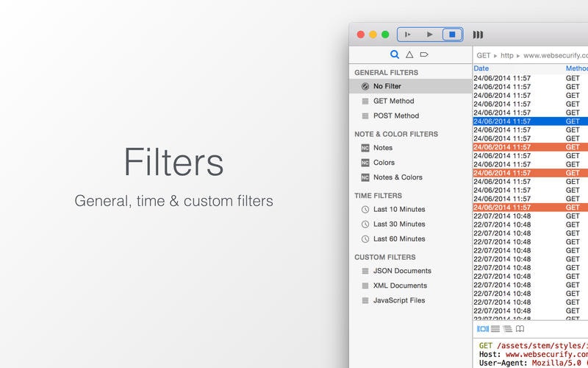Image resolution: width=588 pixels, height=368 pixels.
Task: Apply the POST Method filter
Action: (411, 116)
